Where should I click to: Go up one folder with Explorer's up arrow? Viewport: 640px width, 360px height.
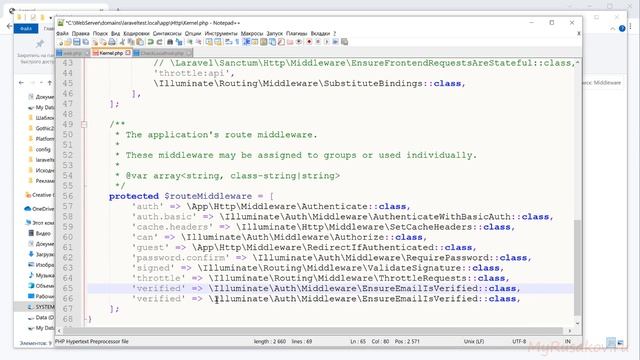pos(50,83)
